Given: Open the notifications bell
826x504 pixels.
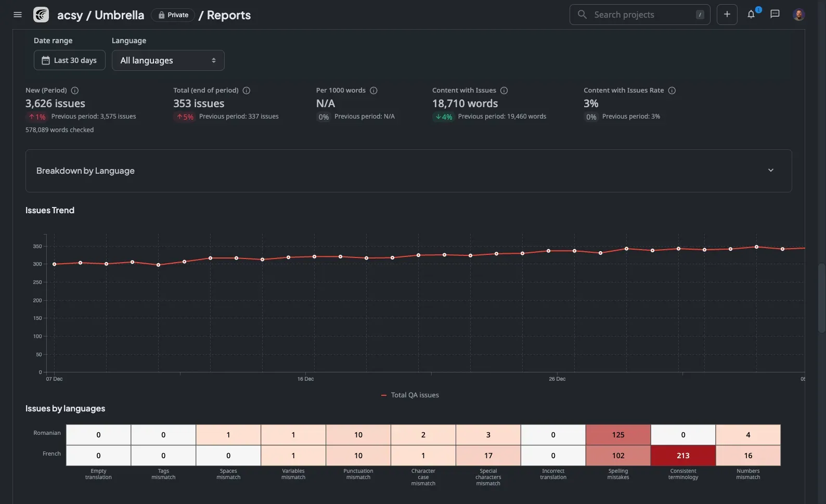Looking at the screenshot, I should [x=751, y=15].
